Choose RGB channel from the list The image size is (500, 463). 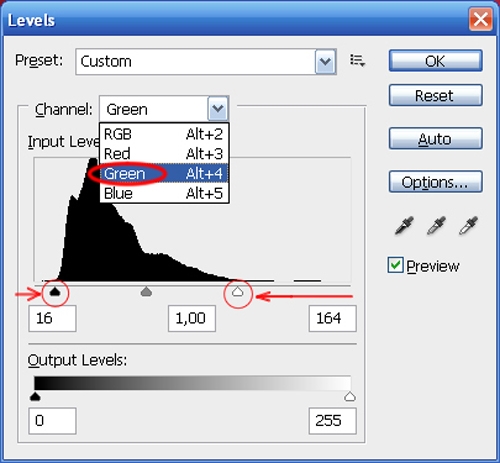pos(164,134)
